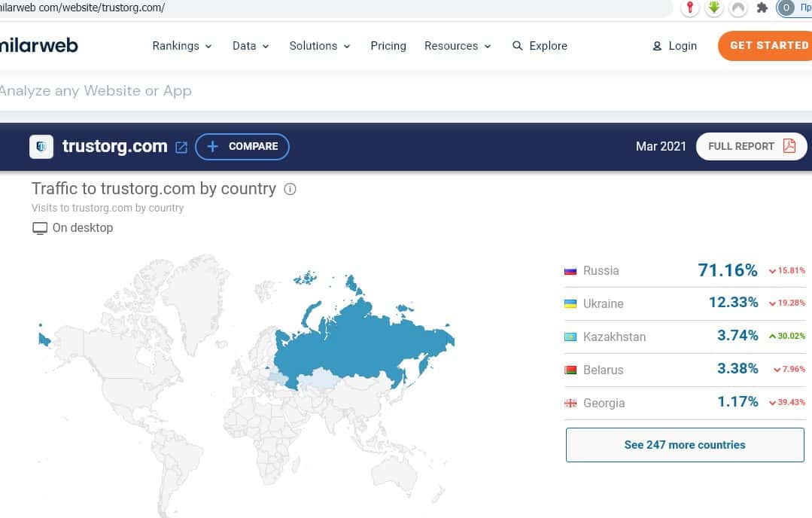Click the Russia flag icon
The image size is (812, 518).
pos(570,271)
